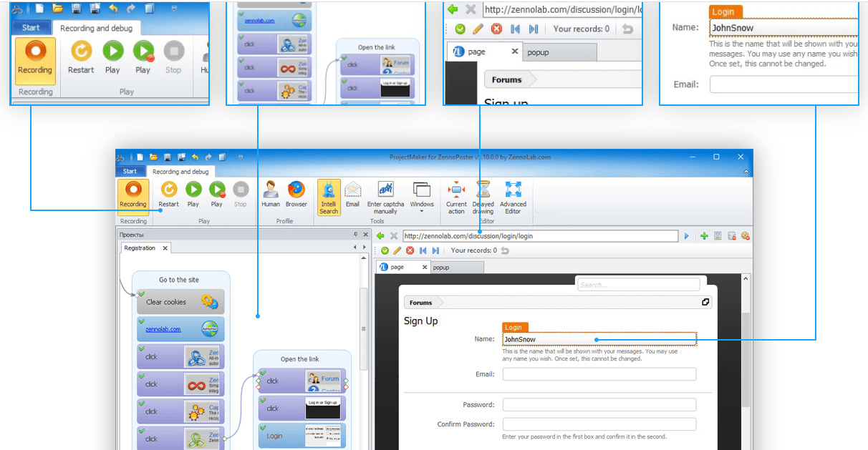Click undo arrow in main window quick access bar
The width and height of the screenshot is (868, 450).
tap(195, 157)
